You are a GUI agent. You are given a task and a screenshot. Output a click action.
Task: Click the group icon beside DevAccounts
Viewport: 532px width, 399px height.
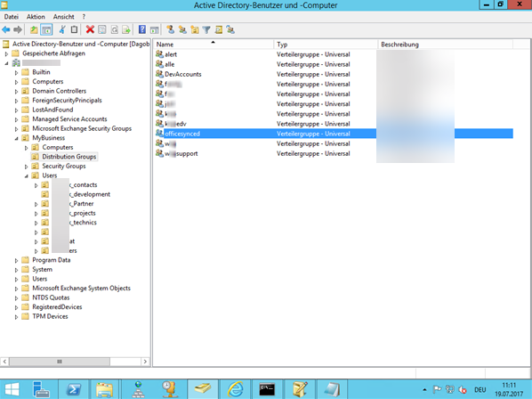159,74
